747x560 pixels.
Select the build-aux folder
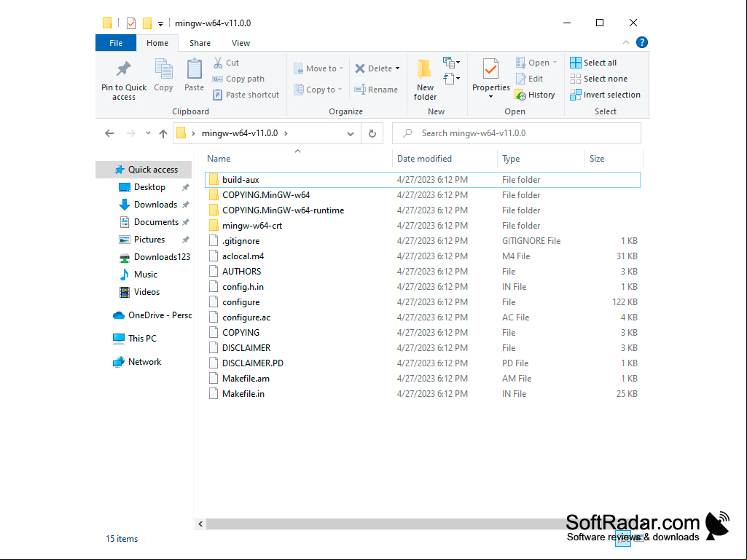[422, 180]
